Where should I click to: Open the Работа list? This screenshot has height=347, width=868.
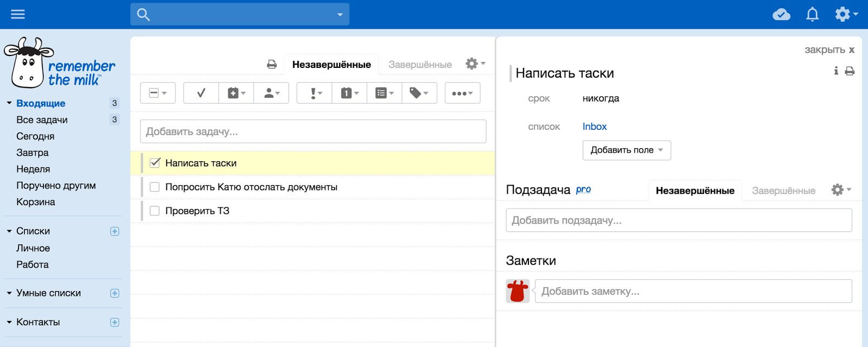pyautogui.click(x=33, y=264)
